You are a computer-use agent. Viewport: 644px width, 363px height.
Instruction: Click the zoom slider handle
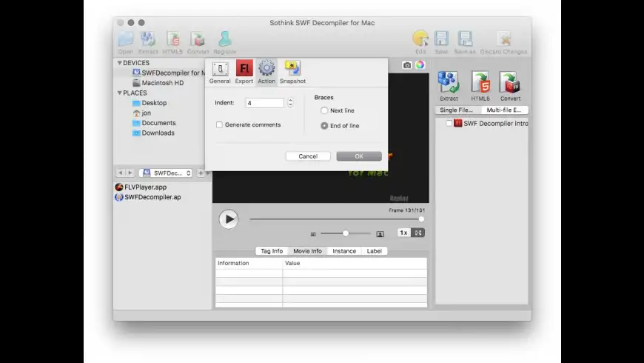(x=346, y=233)
